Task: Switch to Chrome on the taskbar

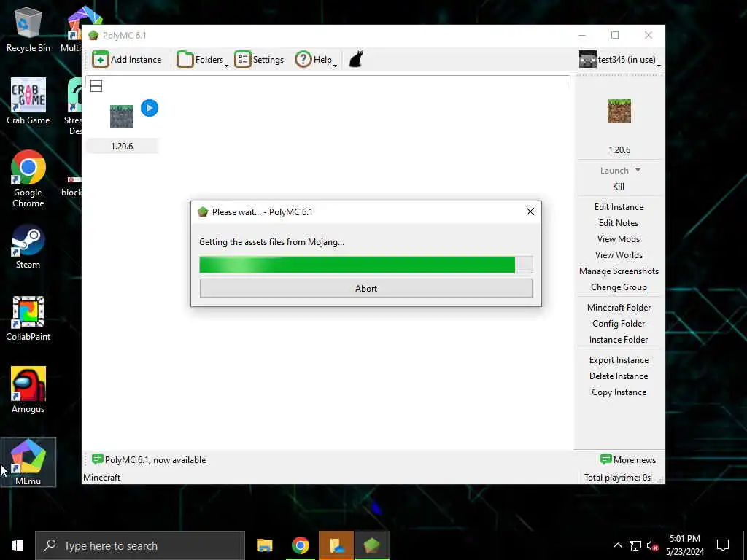Action: 300,545
